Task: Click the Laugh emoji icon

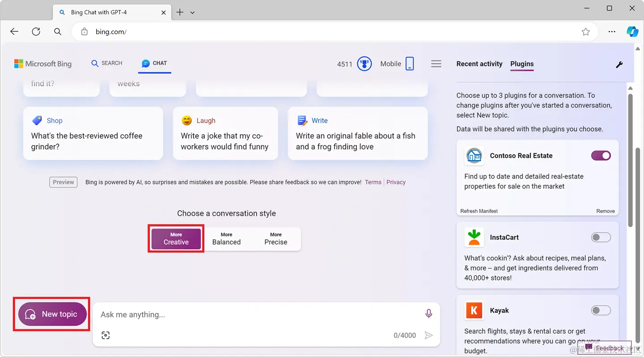Action: click(x=186, y=120)
